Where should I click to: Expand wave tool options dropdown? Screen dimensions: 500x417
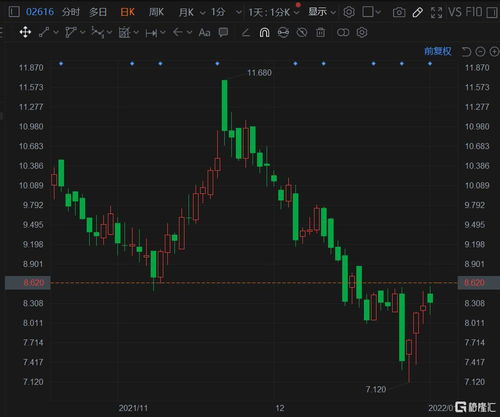109,32
